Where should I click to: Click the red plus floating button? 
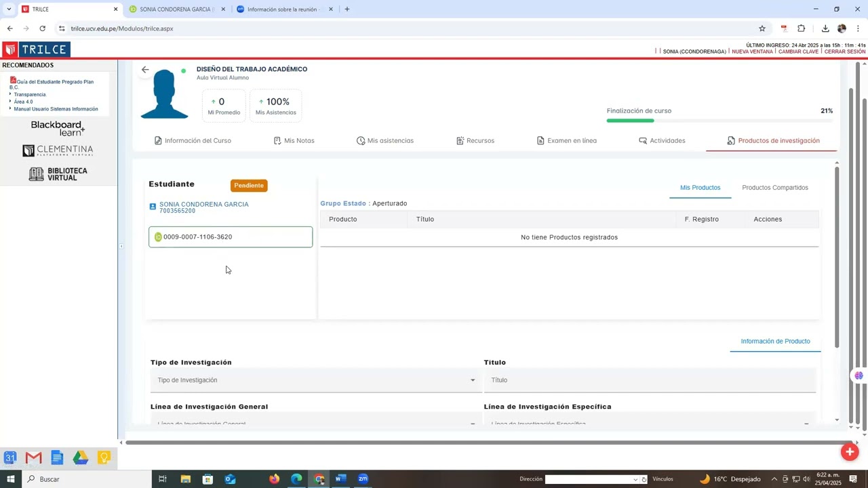coord(849,451)
